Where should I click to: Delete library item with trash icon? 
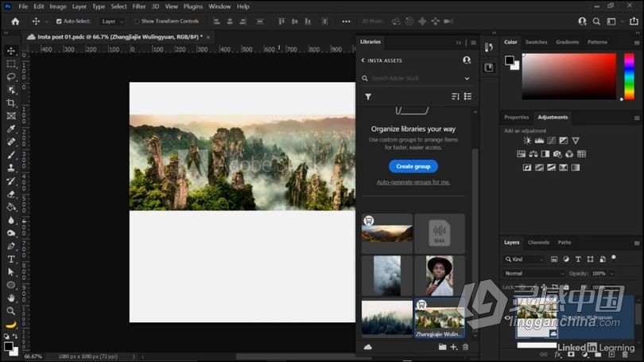pyautogui.click(x=466, y=347)
